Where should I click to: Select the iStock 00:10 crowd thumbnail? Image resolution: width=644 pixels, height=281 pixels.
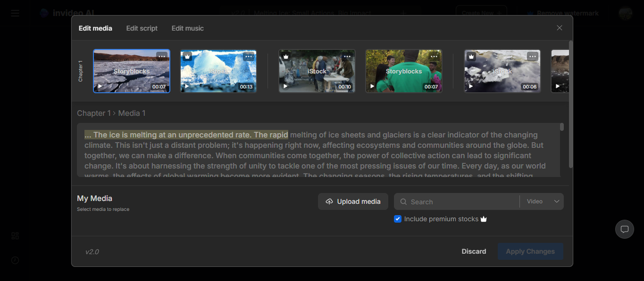tap(317, 71)
